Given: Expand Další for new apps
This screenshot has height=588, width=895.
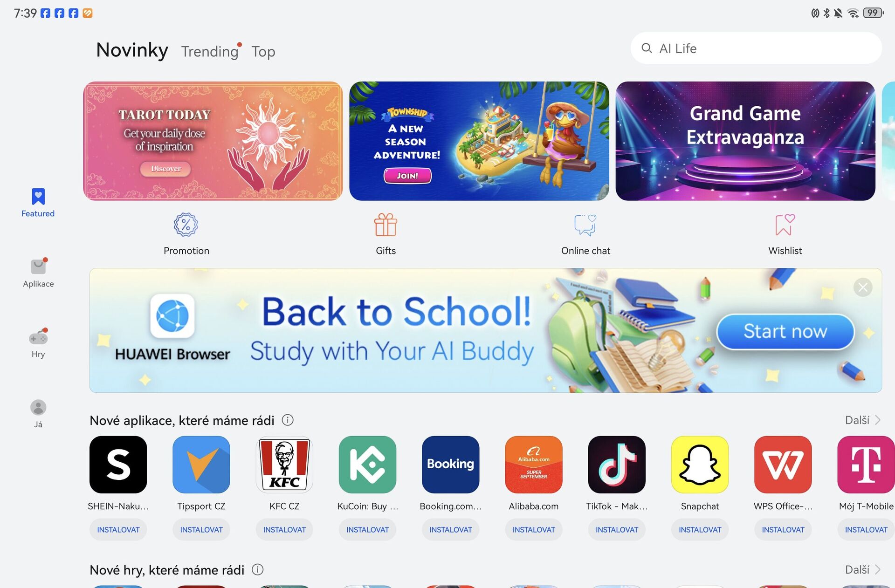Looking at the screenshot, I should tap(863, 420).
